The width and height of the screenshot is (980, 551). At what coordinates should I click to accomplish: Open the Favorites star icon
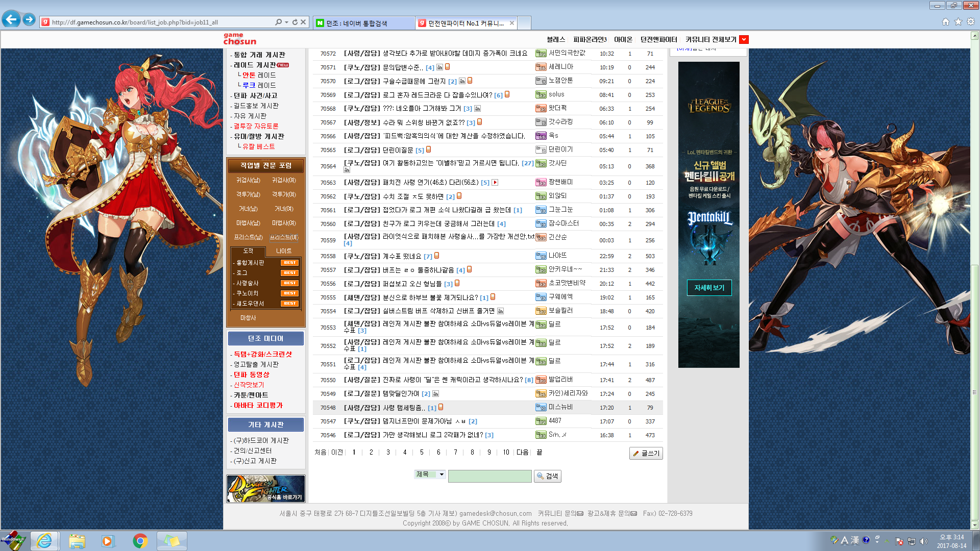pos(958,22)
